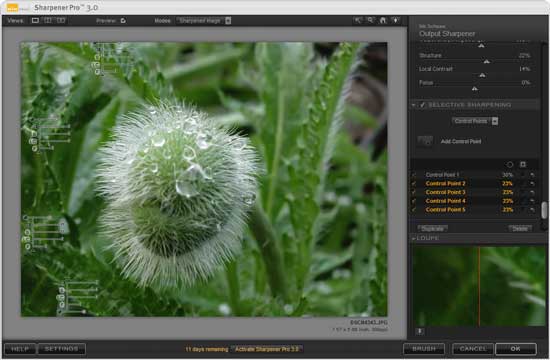Click Activate Sharpener Pro 3.0 link
The image size is (550, 360).
click(267, 349)
